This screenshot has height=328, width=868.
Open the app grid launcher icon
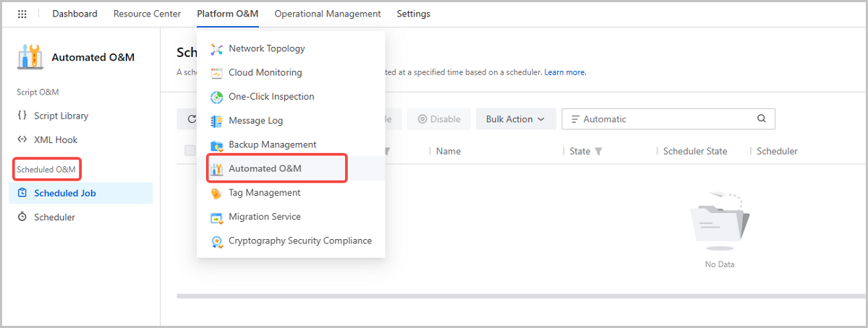22,14
